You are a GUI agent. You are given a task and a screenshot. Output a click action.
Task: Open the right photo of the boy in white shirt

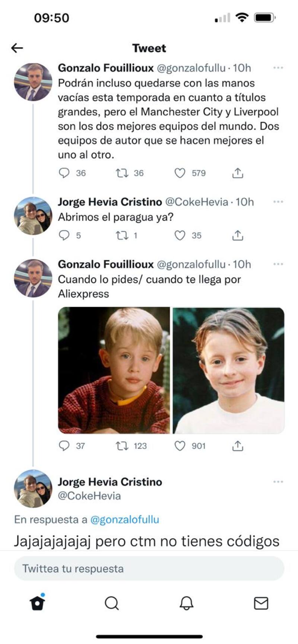point(228,370)
